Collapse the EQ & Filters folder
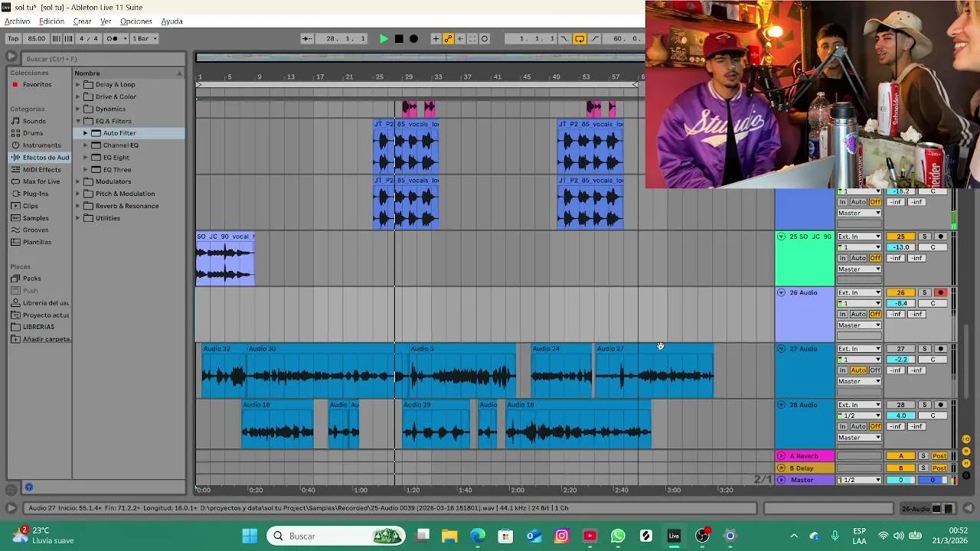 click(78, 121)
